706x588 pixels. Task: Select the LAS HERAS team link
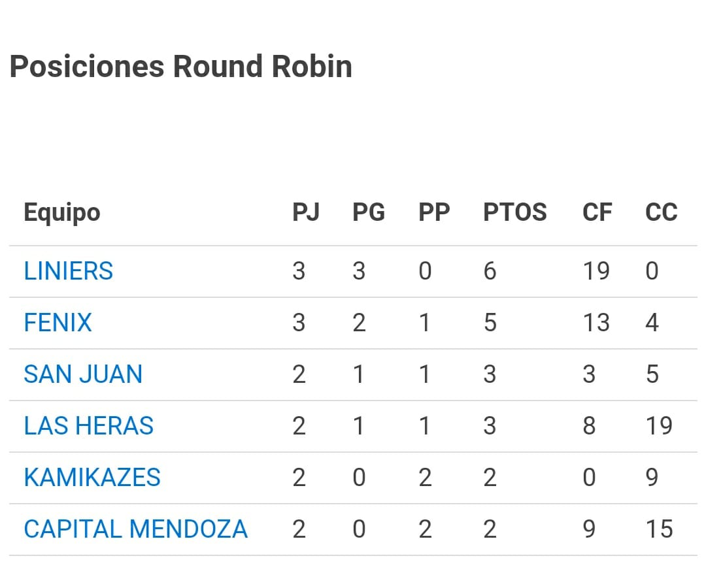tap(88, 426)
